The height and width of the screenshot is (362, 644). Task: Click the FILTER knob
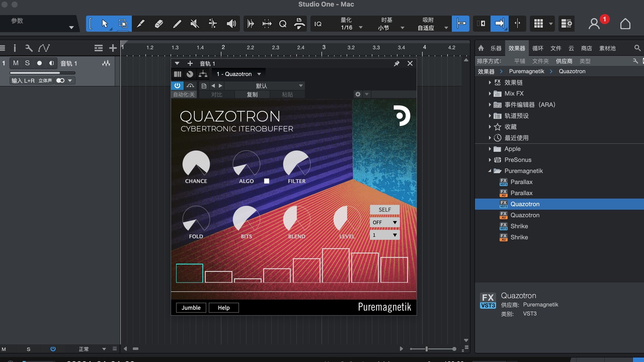click(x=297, y=164)
